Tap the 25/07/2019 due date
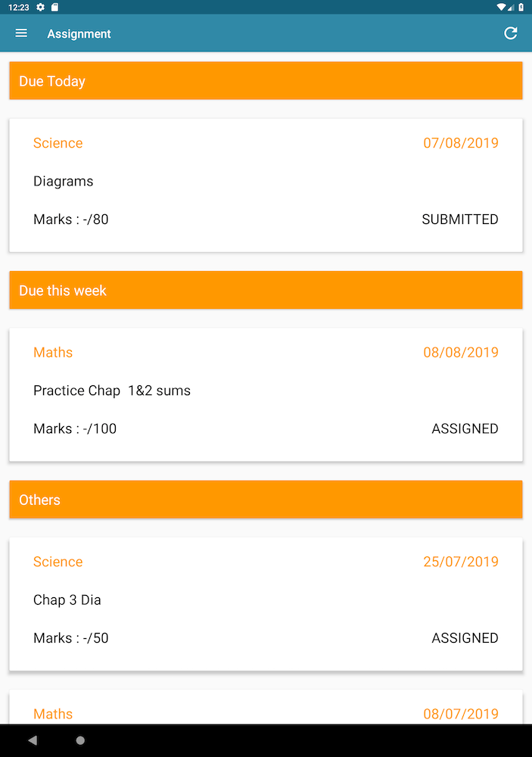 coord(461,562)
